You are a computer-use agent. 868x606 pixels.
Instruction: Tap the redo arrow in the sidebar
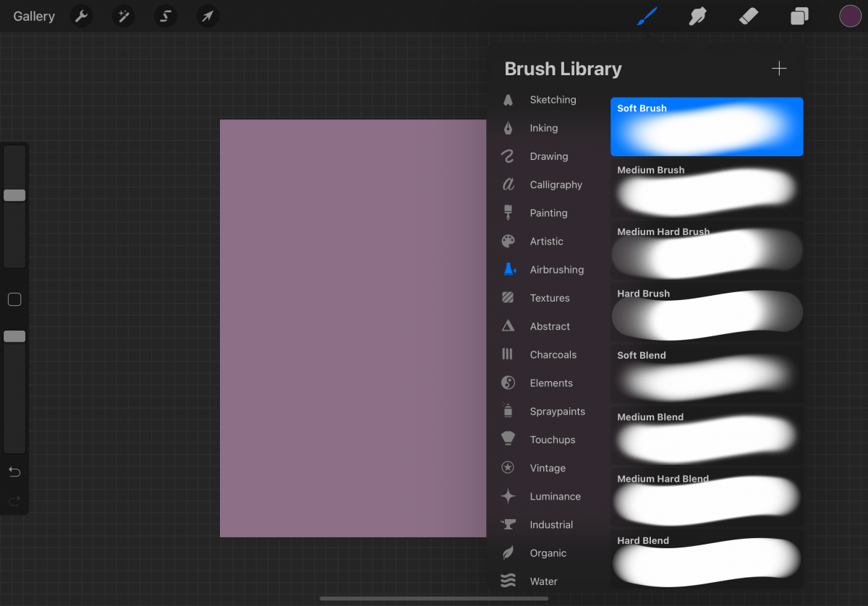tap(14, 500)
